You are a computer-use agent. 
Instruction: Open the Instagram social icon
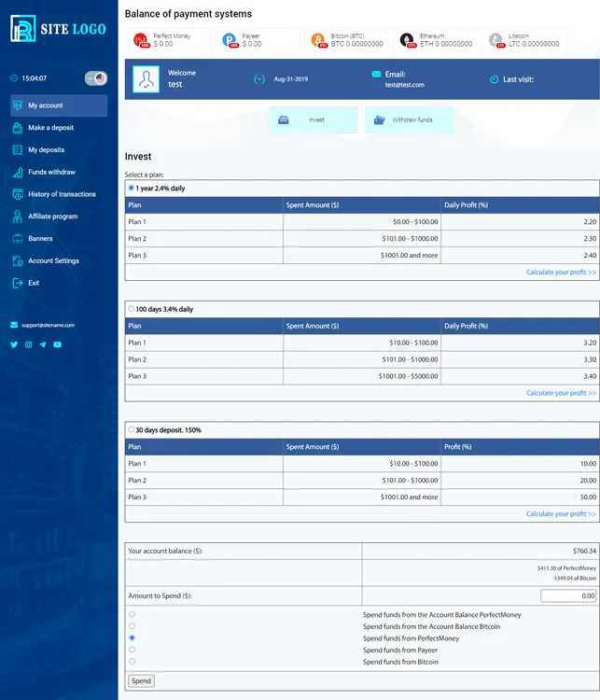pyautogui.click(x=29, y=344)
